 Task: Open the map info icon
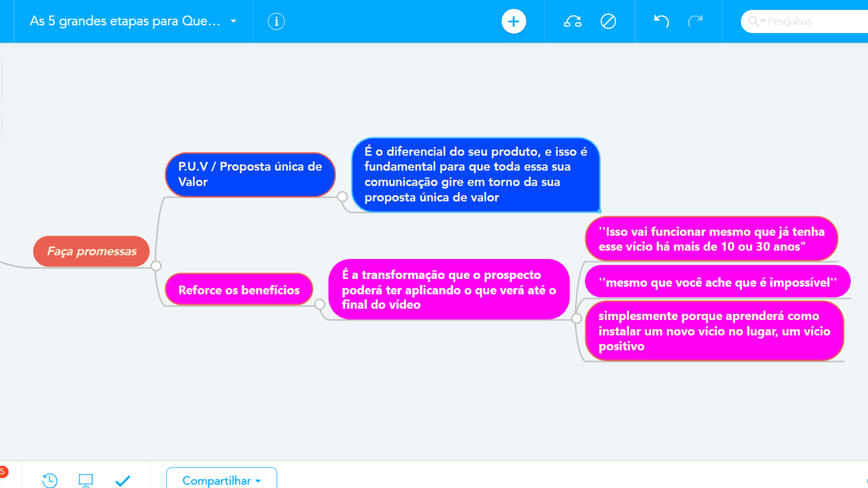coord(276,21)
